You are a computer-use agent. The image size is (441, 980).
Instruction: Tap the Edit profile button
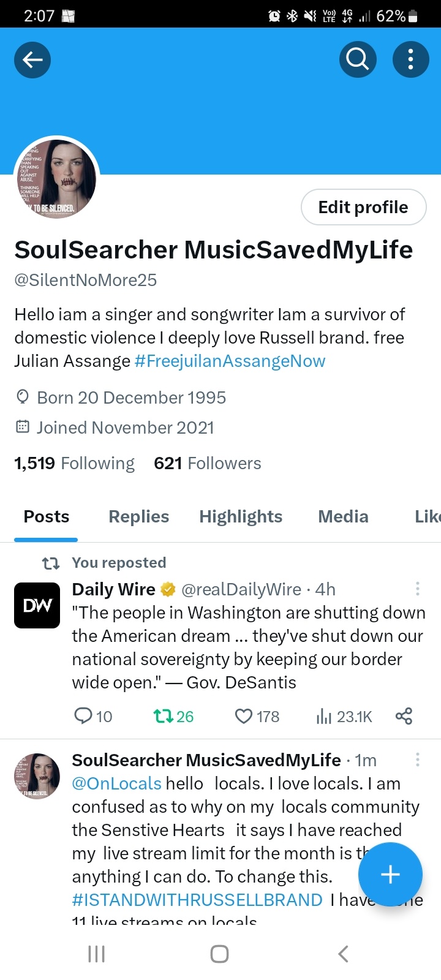tap(363, 208)
